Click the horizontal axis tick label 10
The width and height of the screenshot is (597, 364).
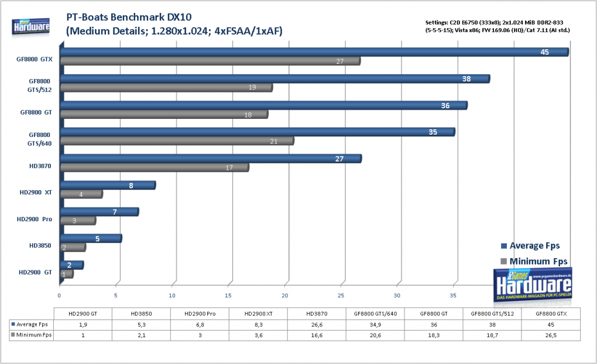(x=172, y=296)
